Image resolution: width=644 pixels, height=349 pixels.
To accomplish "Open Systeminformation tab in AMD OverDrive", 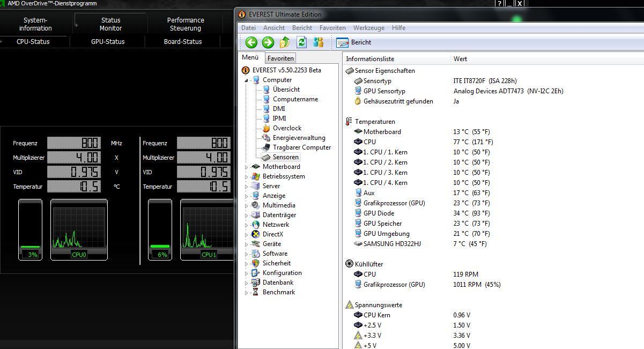I will pyautogui.click(x=35, y=24).
